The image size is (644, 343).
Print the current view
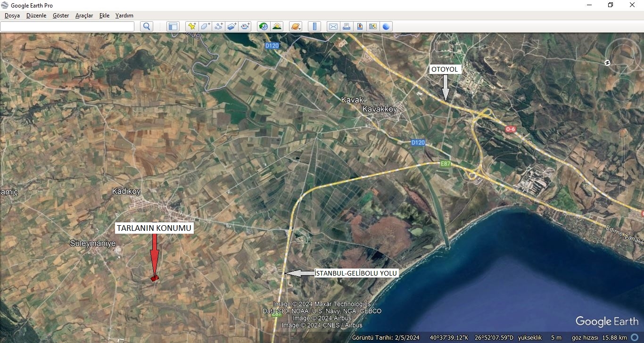(347, 26)
